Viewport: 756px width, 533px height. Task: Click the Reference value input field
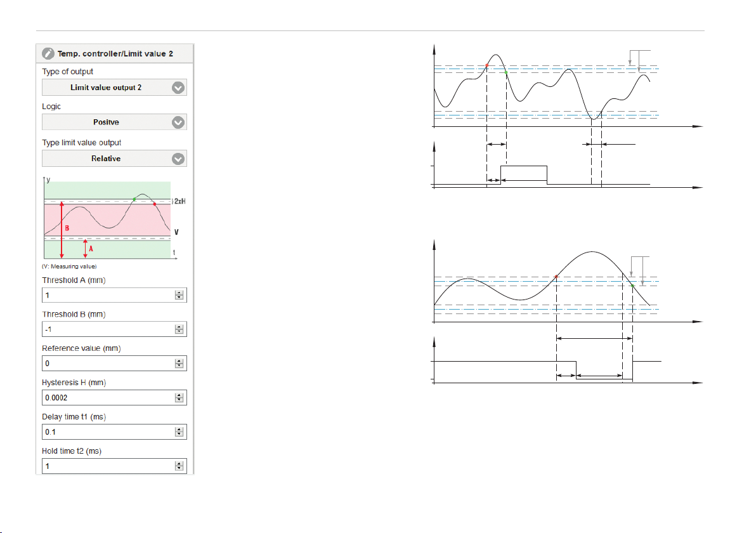(114, 364)
